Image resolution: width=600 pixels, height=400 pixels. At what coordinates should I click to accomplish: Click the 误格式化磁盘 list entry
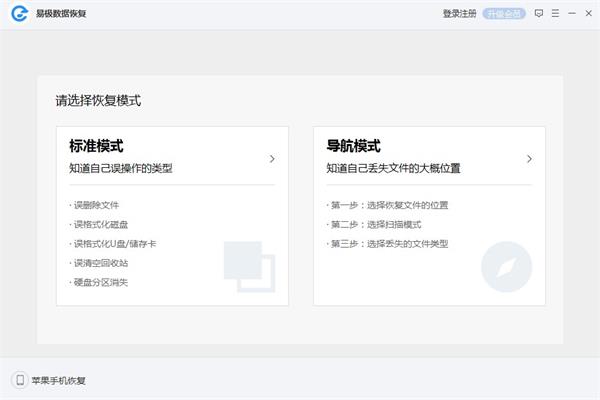click(x=99, y=225)
